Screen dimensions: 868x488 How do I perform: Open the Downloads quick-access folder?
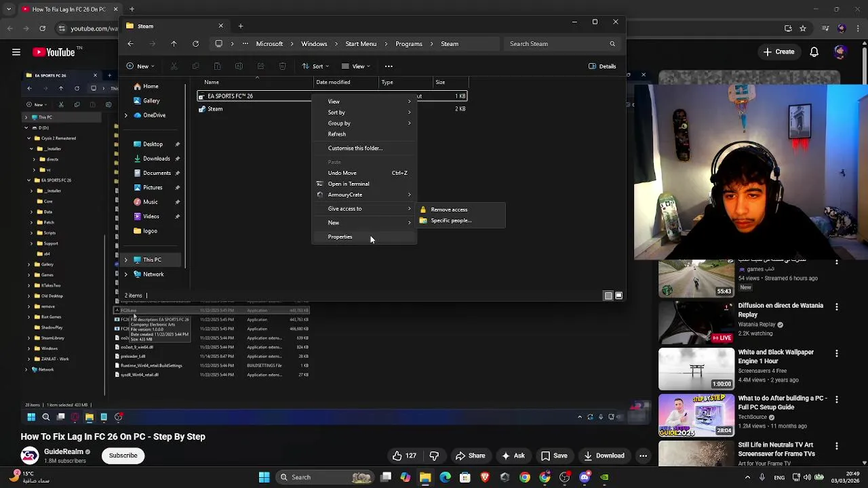pos(156,159)
